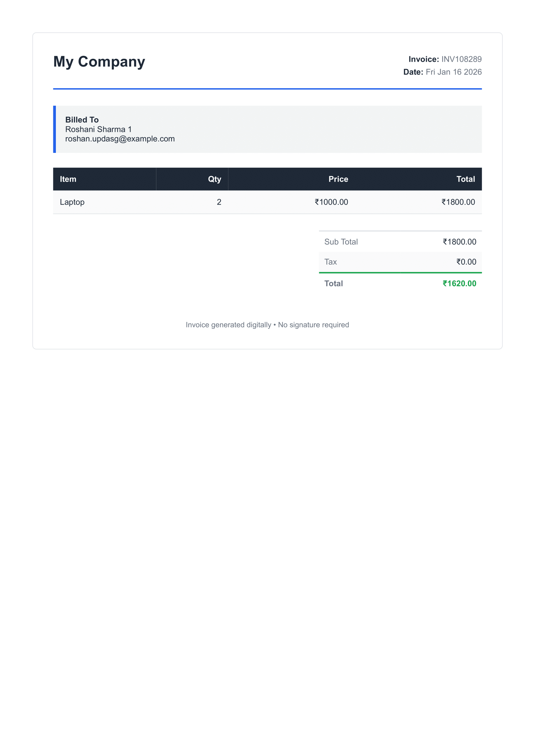Click the Tax label
The image size is (535, 756).
click(x=330, y=262)
